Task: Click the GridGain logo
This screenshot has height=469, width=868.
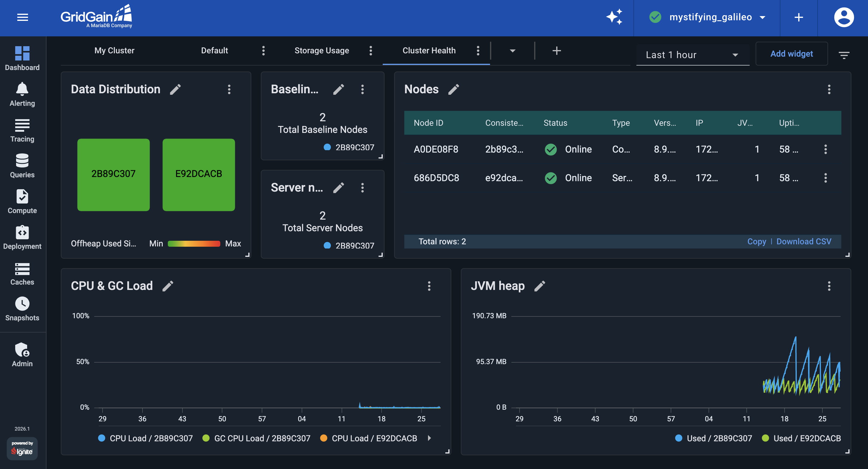Action: [96, 16]
